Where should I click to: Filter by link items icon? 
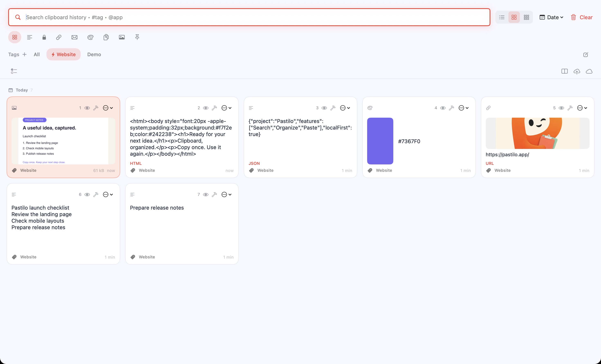point(58,37)
